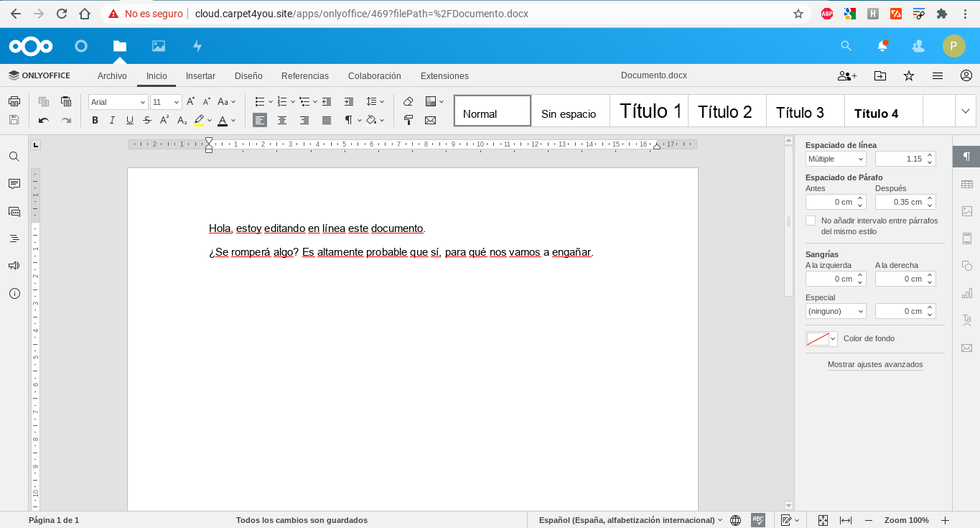This screenshot has height=528, width=980.
Task: Redo the last undone action
Action: [66, 120]
